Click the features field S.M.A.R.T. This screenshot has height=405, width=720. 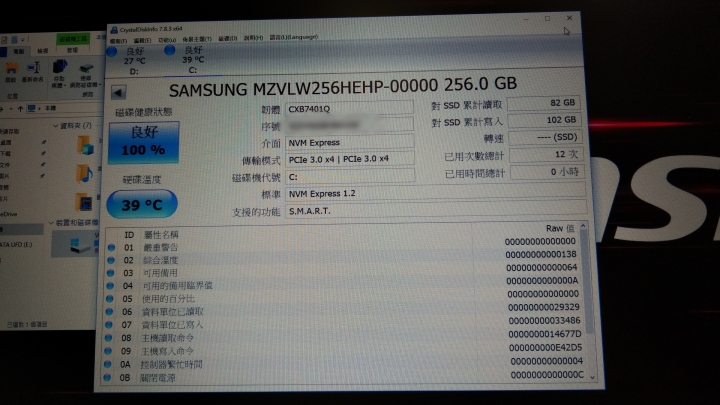click(x=436, y=211)
